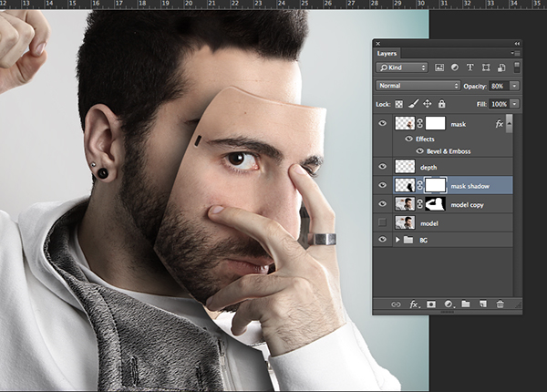Open the Opacity slider dropdown arrow
Image resolution: width=547 pixels, height=392 pixels.
[x=514, y=86]
